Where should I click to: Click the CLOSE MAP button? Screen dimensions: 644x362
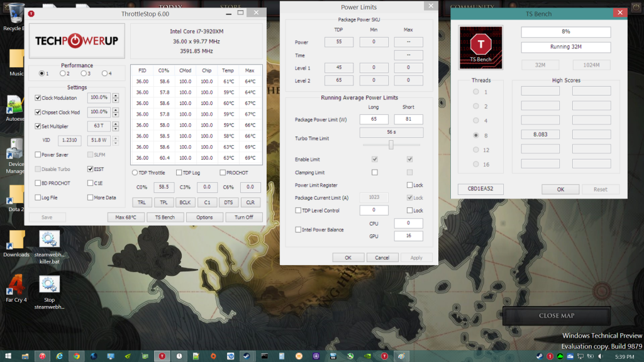[x=557, y=315]
